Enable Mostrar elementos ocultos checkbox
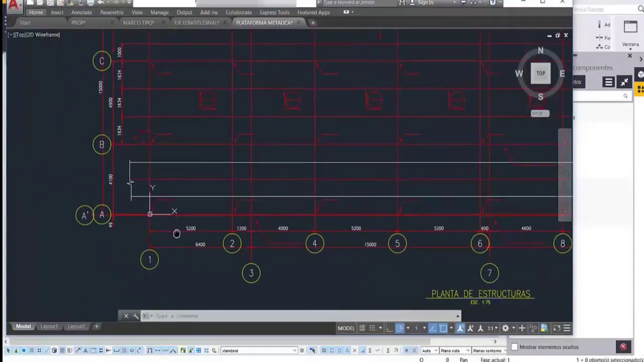644x362 pixels. [514, 347]
